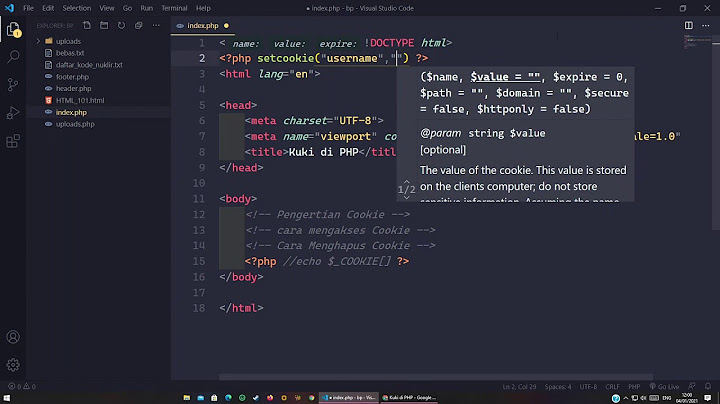Select the index.php editor tab

[202, 26]
